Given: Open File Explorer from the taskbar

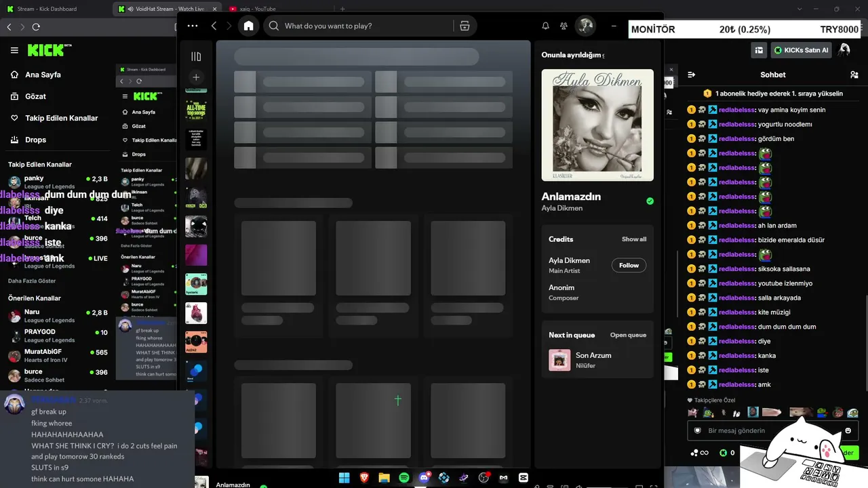Looking at the screenshot, I should [384, 478].
